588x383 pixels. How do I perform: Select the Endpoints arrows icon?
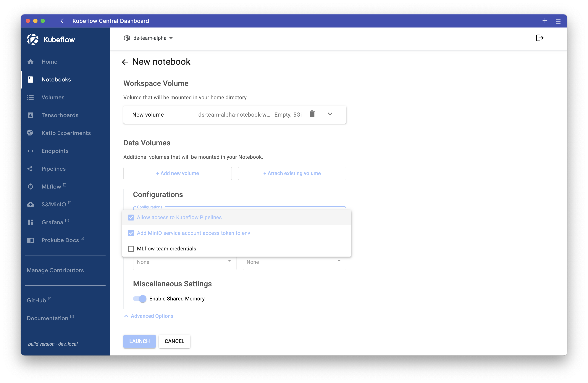(x=30, y=151)
